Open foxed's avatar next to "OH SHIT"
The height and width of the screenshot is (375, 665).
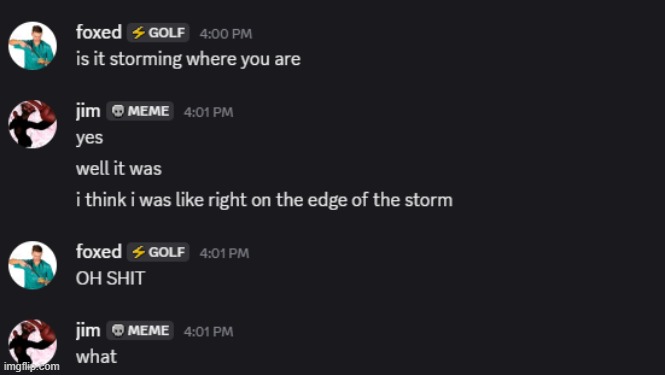click(x=33, y=265)
